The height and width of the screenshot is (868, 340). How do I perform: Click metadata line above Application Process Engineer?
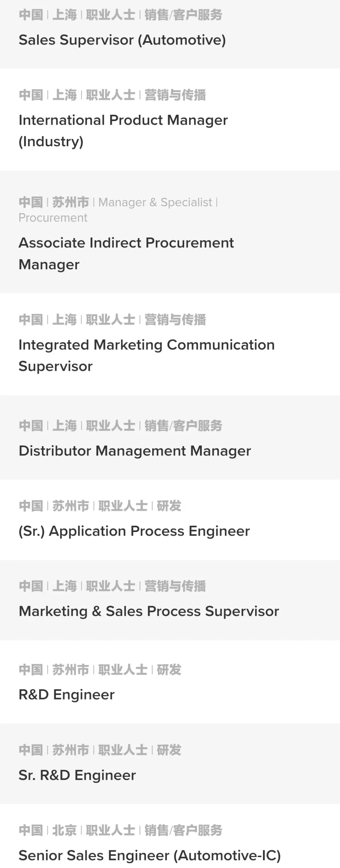coord(100,506)
